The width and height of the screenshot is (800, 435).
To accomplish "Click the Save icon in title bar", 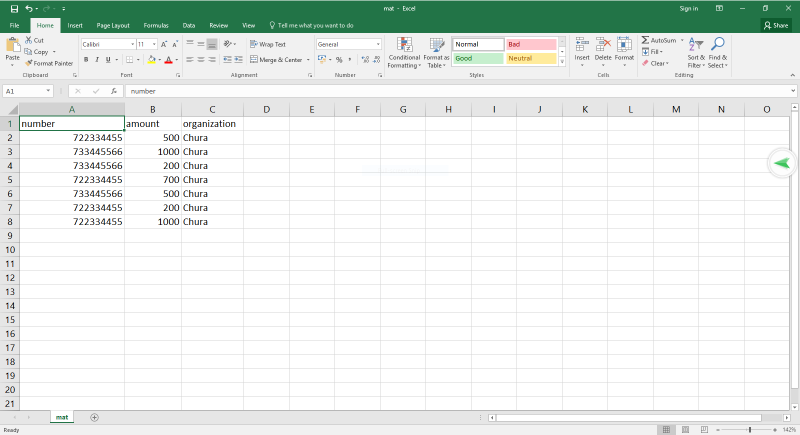I will point(14,9).
